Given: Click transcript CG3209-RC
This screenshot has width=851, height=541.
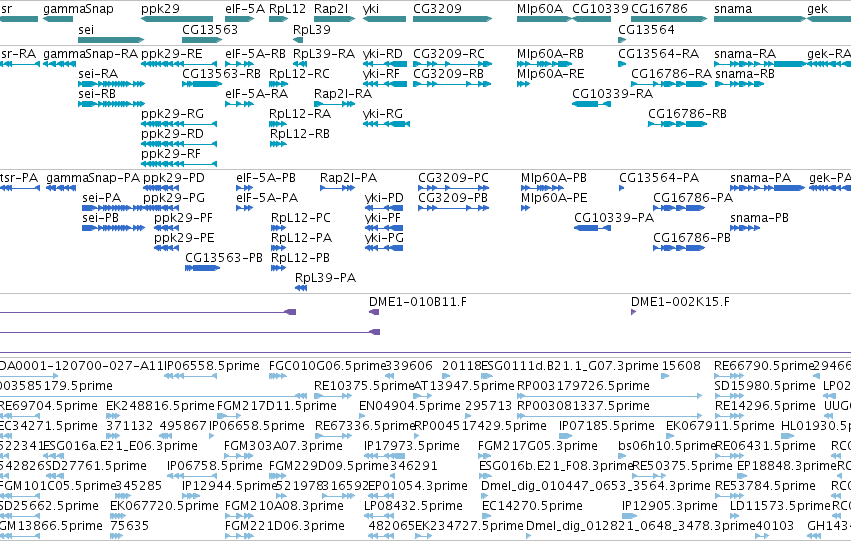Looking at the screenshot, I should [x=449, y=54].
